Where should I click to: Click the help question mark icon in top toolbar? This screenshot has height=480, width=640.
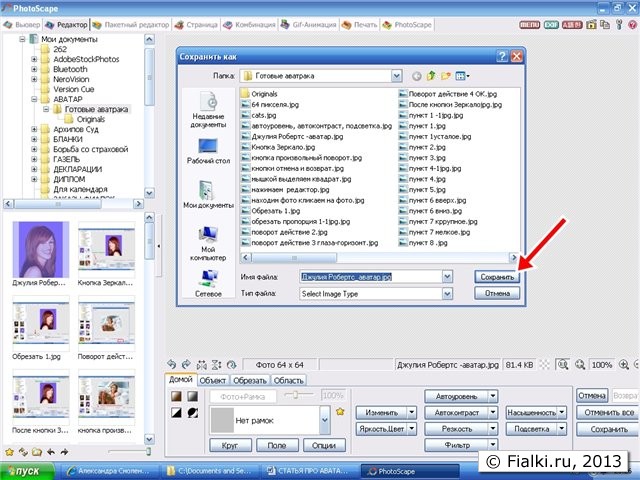click(x=633, y=25)
